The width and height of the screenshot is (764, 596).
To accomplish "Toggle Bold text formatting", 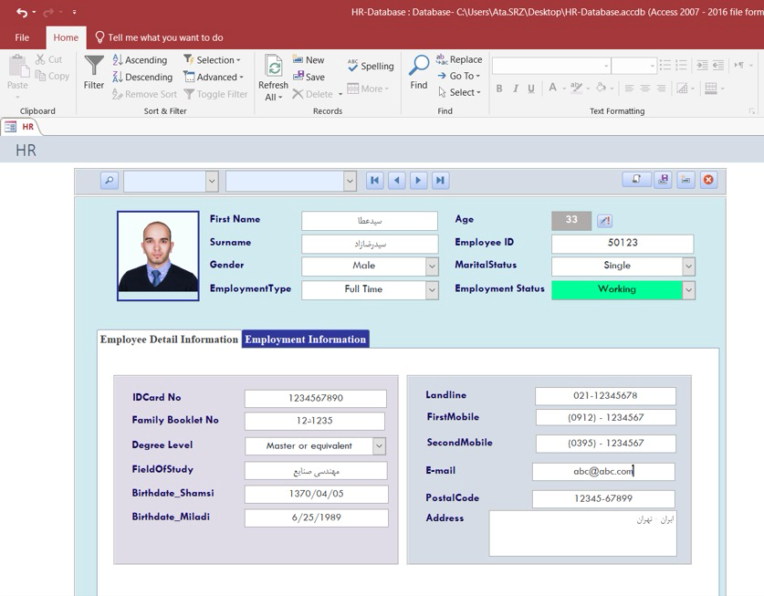I will (x=499, y=89).
